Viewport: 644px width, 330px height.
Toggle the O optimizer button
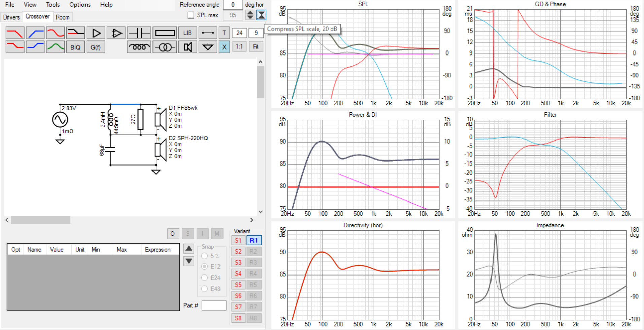tap(173, 233)
